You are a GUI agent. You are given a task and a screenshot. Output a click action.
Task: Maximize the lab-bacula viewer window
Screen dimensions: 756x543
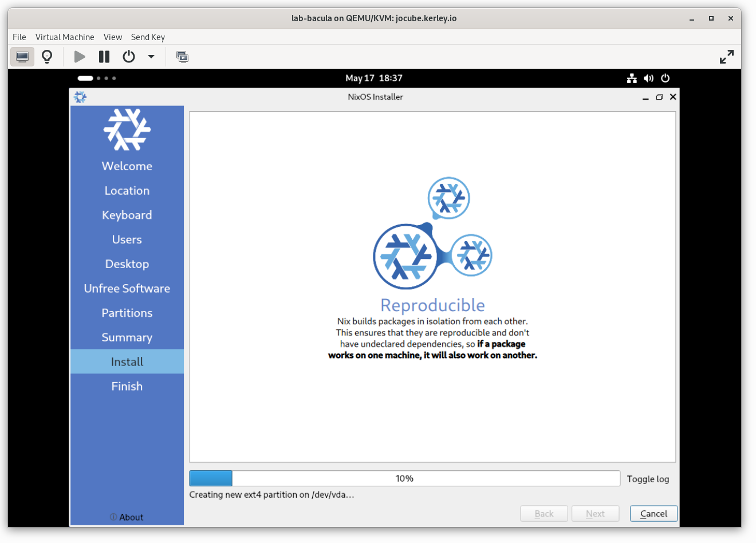click(711, 18)
